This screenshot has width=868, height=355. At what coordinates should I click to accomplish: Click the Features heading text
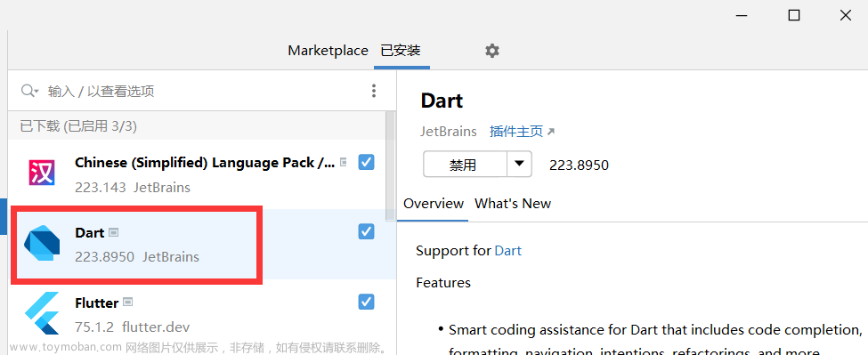pyautogui.click(x=443, y=283)
